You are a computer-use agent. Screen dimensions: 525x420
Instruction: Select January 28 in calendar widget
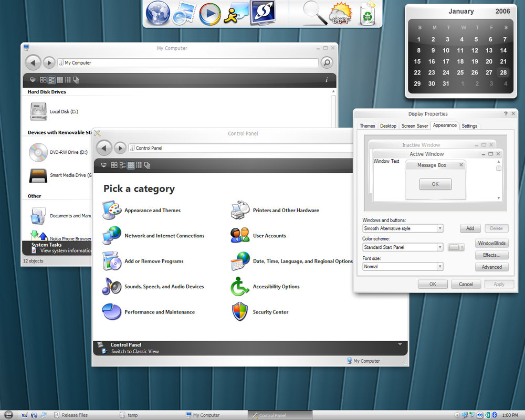point(503,72)
